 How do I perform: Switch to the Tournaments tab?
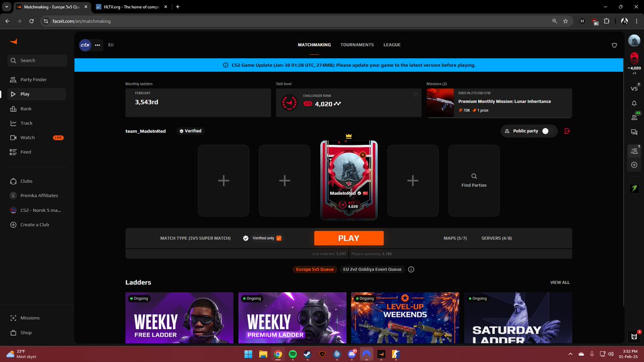point(357,45)
